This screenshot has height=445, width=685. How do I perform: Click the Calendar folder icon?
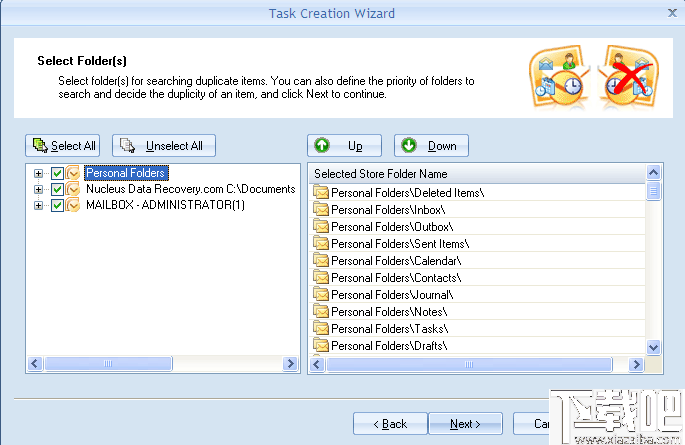321,260
